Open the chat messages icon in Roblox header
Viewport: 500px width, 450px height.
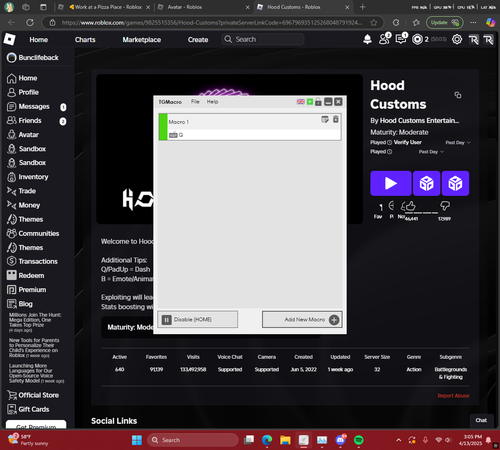401,39
